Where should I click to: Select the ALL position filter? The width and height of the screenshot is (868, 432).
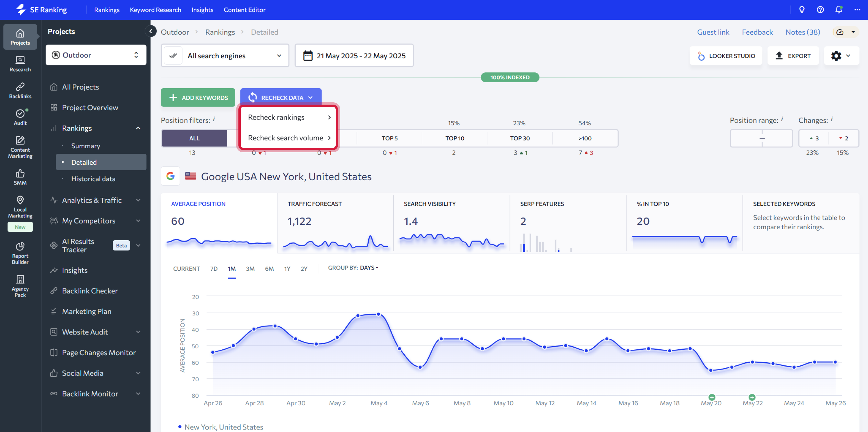click(194, 138)
